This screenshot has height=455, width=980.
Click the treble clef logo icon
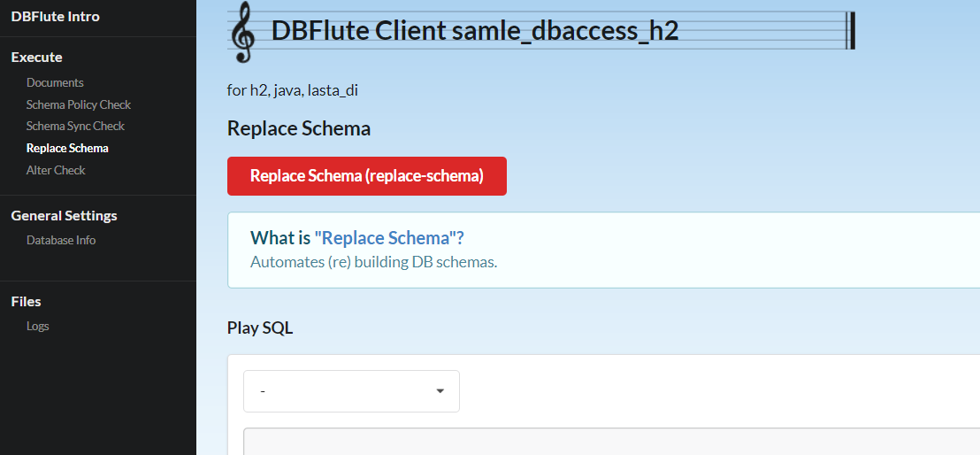tap(242, 34)
